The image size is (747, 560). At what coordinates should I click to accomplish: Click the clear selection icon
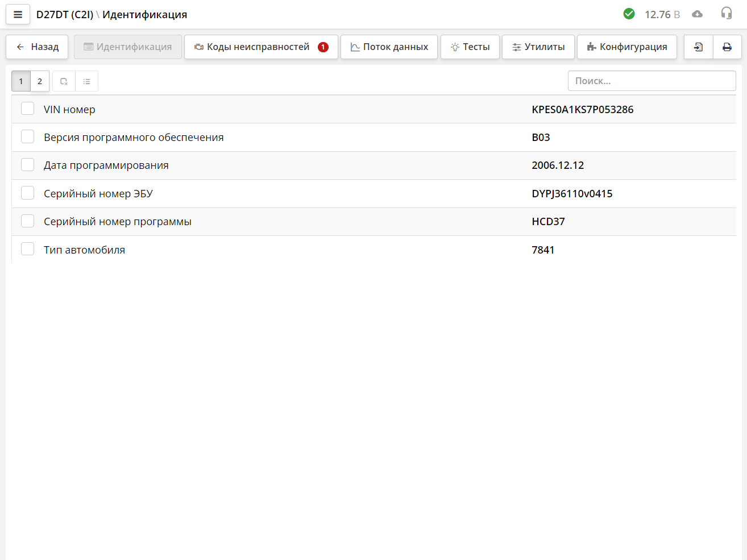pyautogui.click(x=64, y=81)
